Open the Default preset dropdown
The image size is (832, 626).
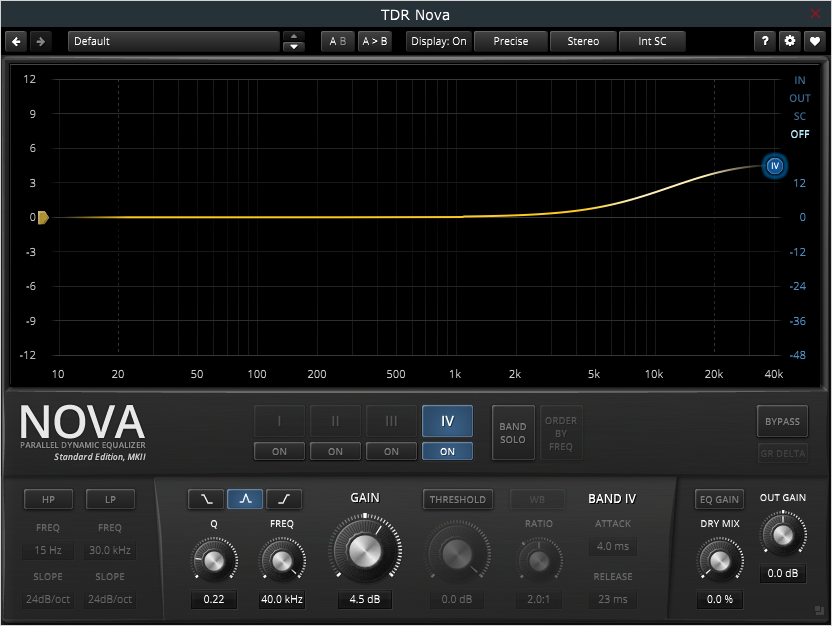point(174,41)
